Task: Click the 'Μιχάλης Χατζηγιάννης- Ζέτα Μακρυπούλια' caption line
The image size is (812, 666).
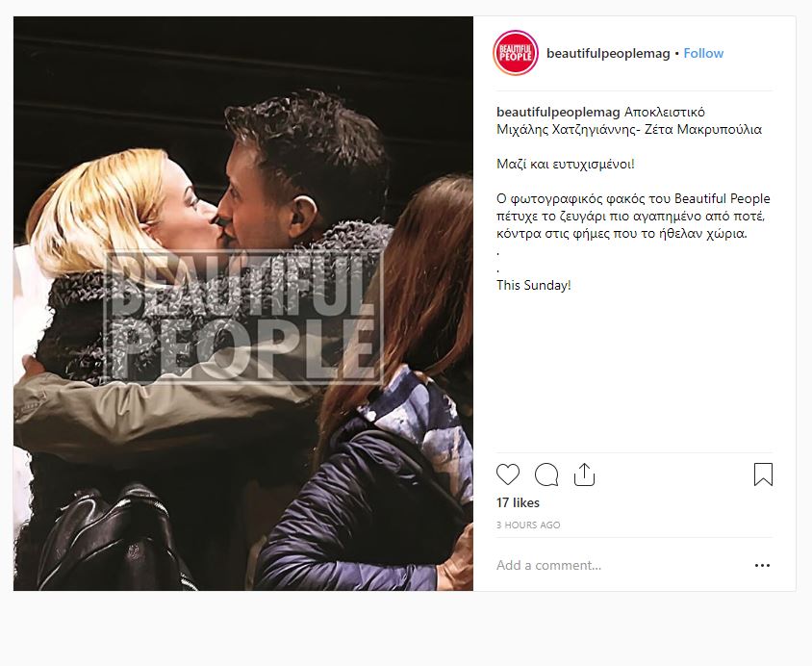Action: pyautogui.click(x=629, y=130)
